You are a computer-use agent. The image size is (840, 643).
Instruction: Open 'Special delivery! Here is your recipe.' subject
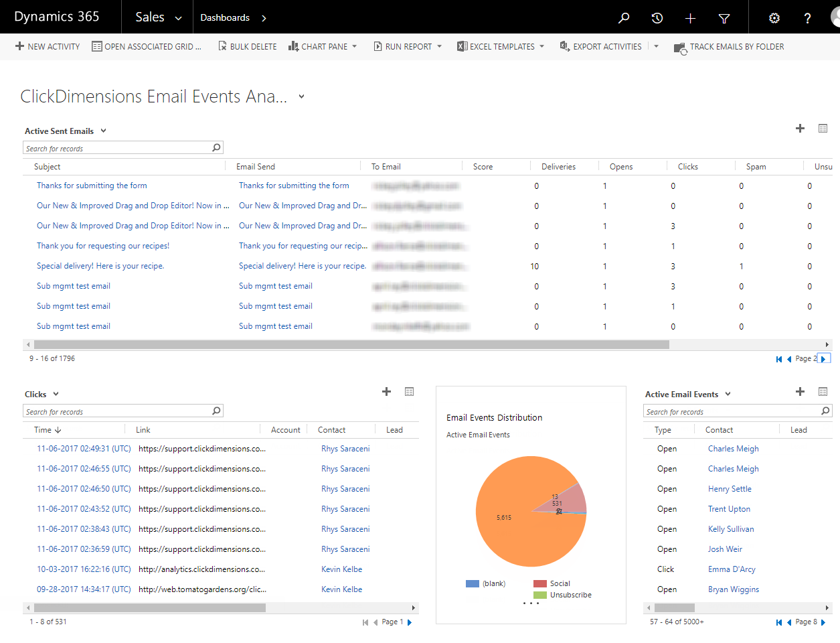100,266
